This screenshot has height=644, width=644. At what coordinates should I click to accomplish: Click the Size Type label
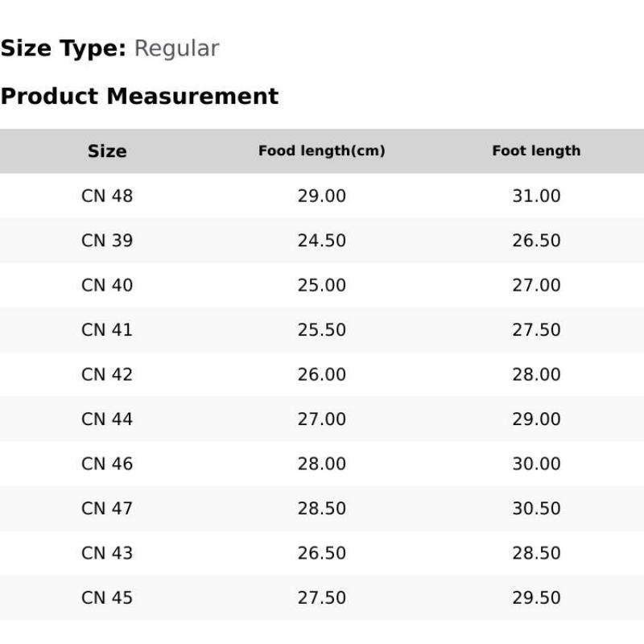point(63,48)
